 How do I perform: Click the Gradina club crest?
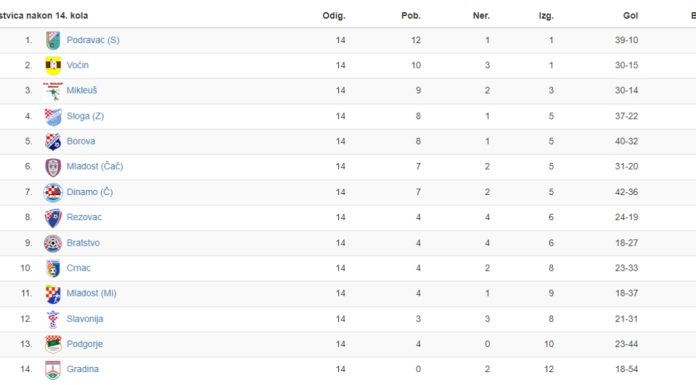pyautogui.click(x=53, y=370)
